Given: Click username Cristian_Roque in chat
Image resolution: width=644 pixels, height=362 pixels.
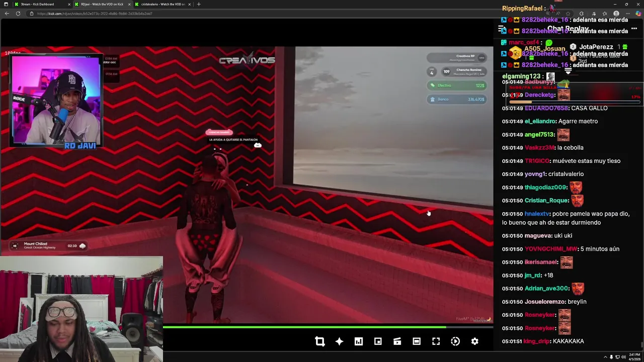Looking at the screenshot, I should tap(546, 200).
